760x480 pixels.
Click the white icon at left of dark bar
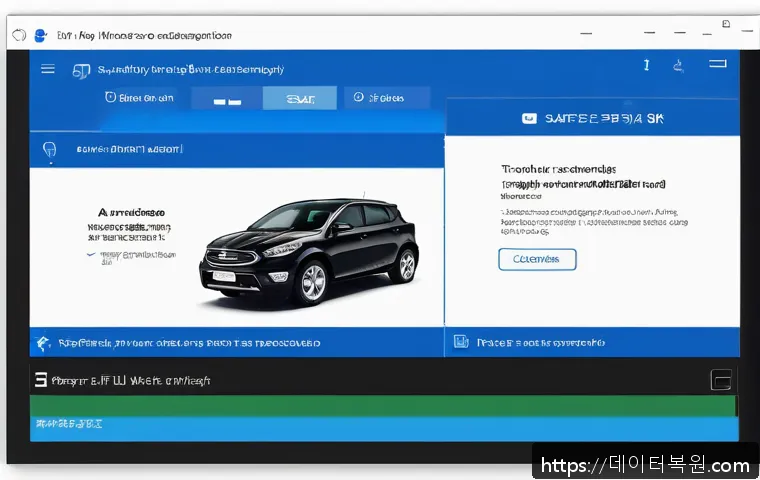tap(41, 380)
